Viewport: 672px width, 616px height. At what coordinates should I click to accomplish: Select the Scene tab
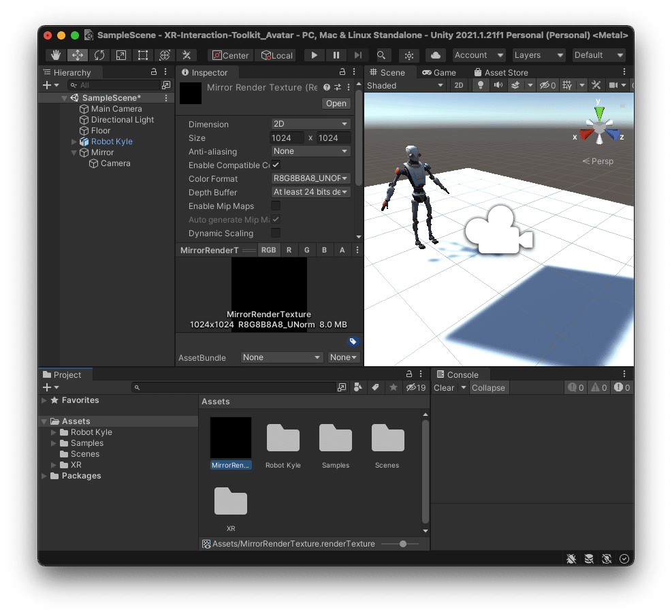coord(387,72)
